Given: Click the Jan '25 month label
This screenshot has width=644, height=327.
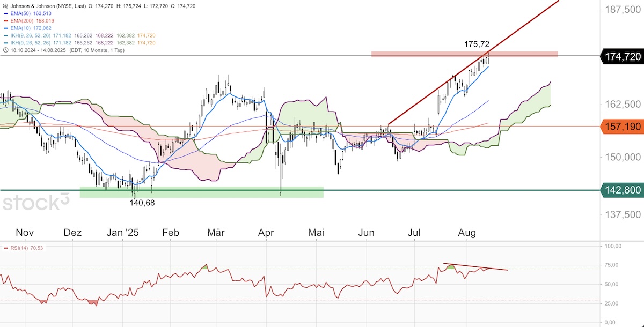Looking at the screenshot, I should 122,233.
